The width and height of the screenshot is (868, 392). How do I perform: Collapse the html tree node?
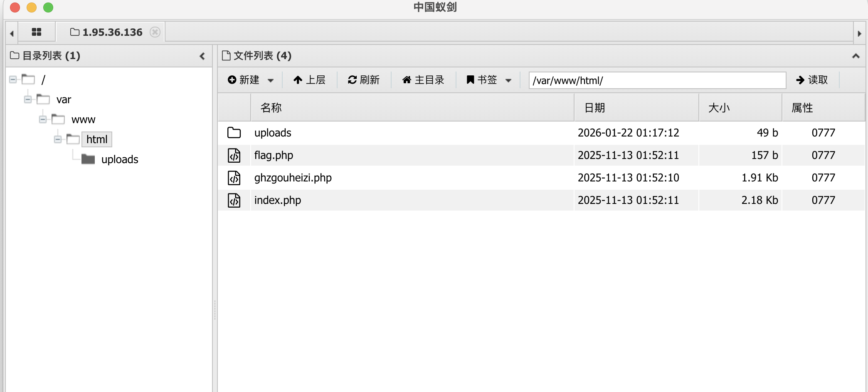click(58, 139)
